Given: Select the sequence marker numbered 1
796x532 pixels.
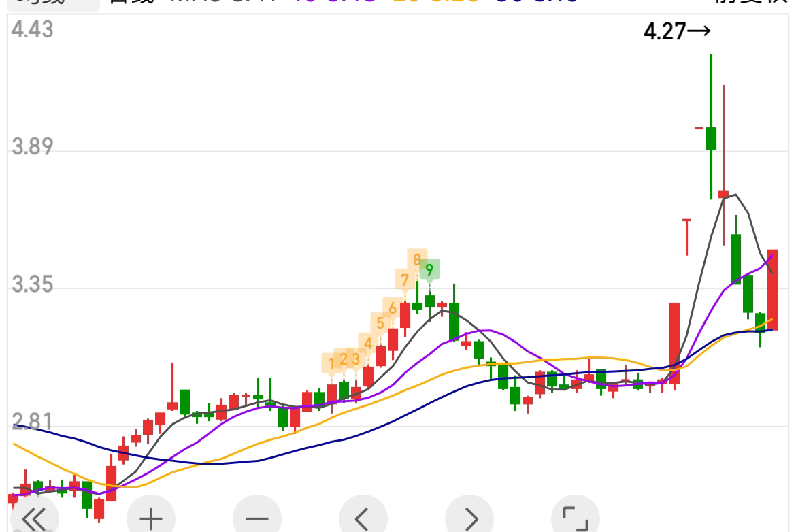Looking at the screenshot, I should 331,363.
